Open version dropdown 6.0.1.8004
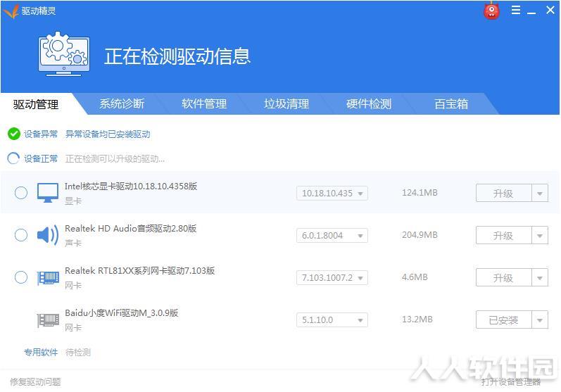The image size is (561, 392). [332, 235]
